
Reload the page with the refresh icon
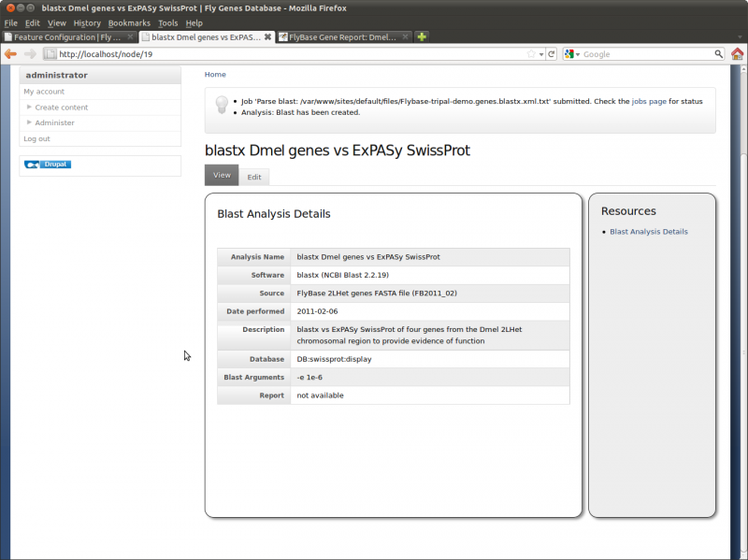552,54
